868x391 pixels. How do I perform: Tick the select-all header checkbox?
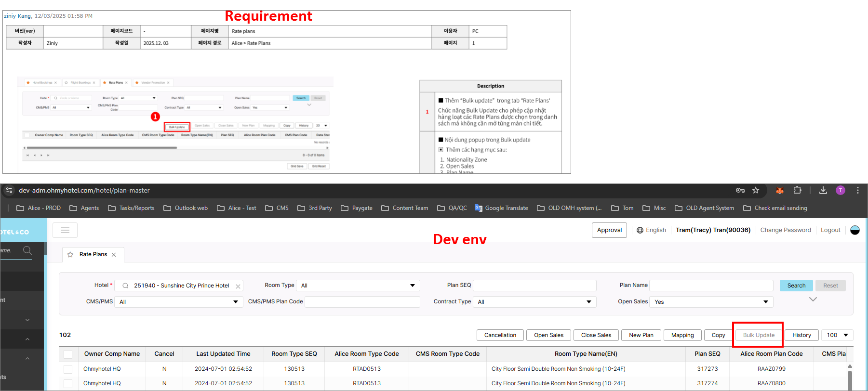[68, 354]
